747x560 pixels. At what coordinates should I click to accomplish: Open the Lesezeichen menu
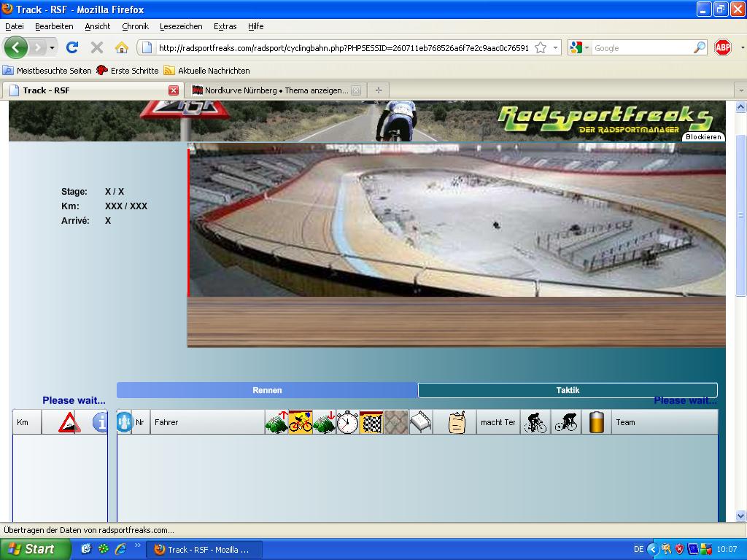[x=181, y=26]
